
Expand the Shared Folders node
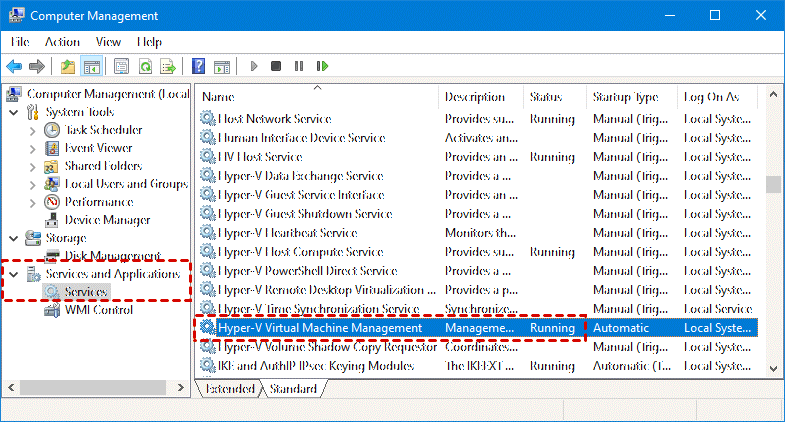33,167
